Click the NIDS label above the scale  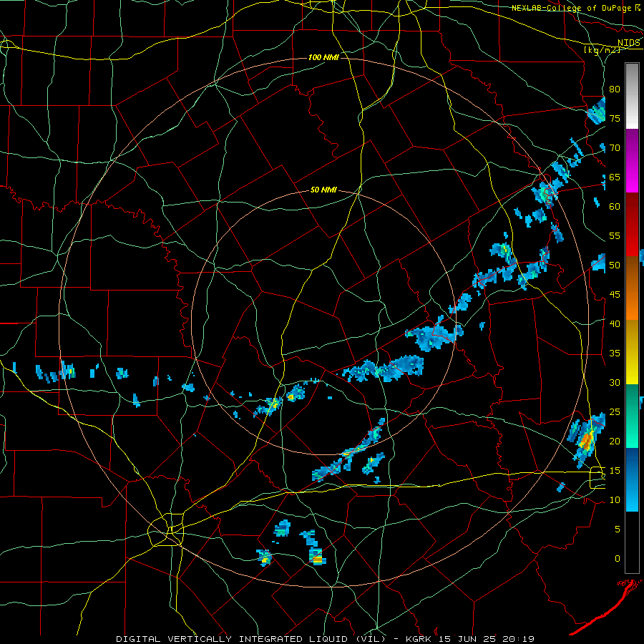tap(628, 43)
